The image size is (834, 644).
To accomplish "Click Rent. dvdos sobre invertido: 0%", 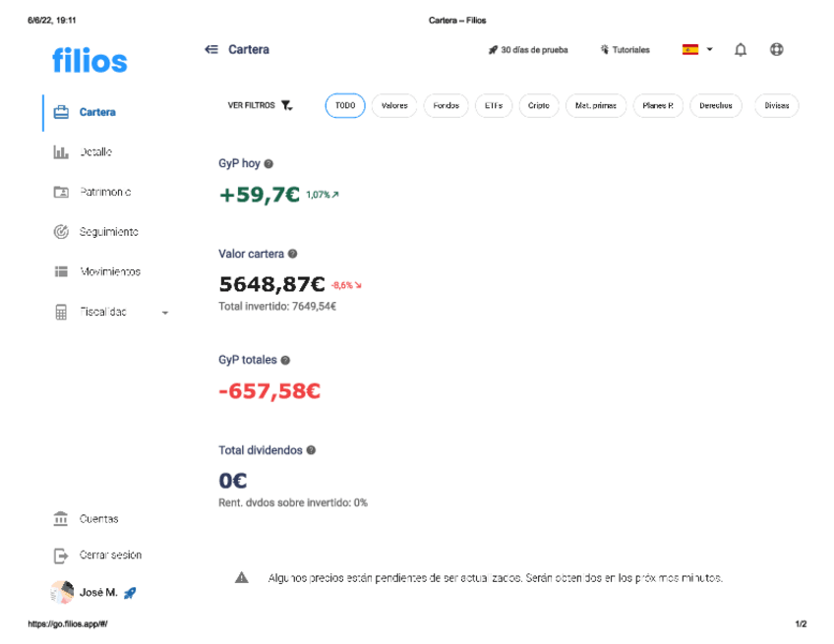I will click(293, 502).
